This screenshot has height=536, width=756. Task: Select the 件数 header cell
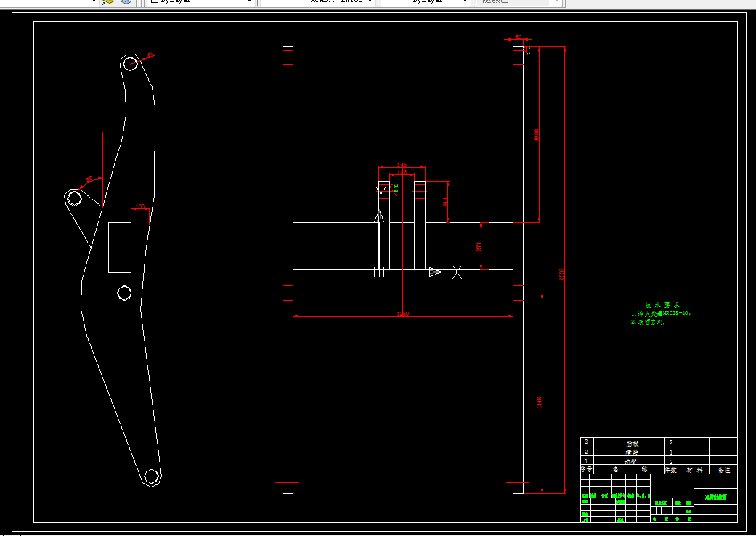670,469
